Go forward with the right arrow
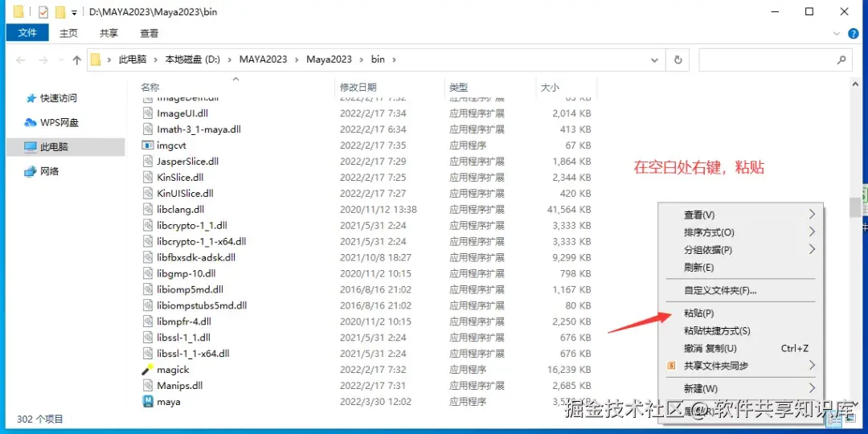 tap(43, 59)
